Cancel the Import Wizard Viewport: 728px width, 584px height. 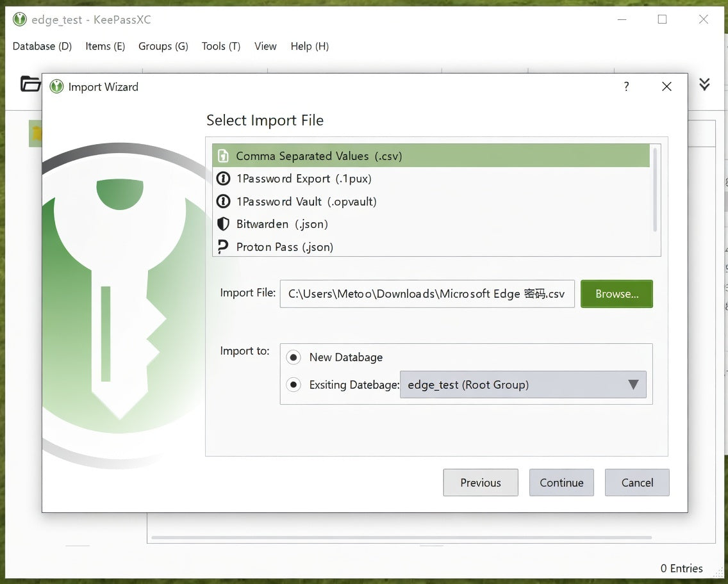coord(637,482)
